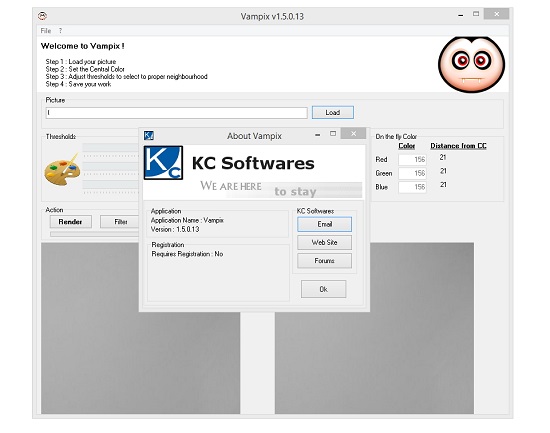The image size is (550, 433).
Task: Click the Load picture button
Action: pos(333,112)
